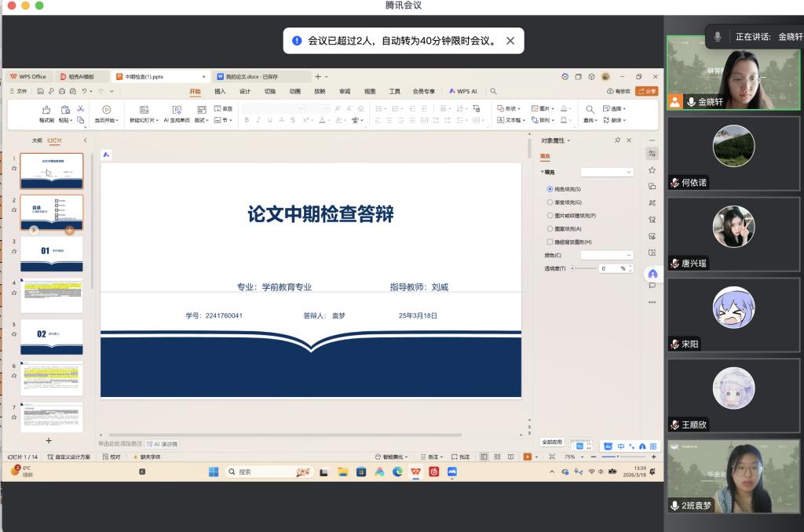Select 渐变填充(G) gradient fill option
This screenshot has height=532, width=804.
click(x=550, y=202)
